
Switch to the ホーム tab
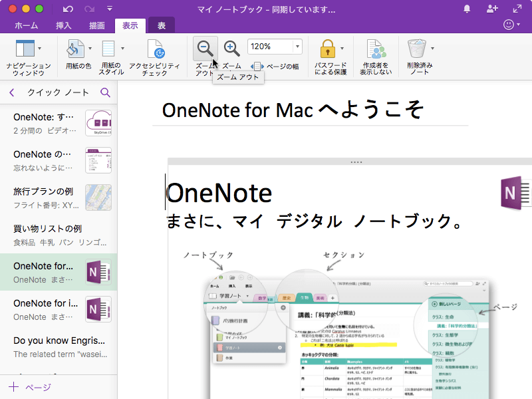27,25
